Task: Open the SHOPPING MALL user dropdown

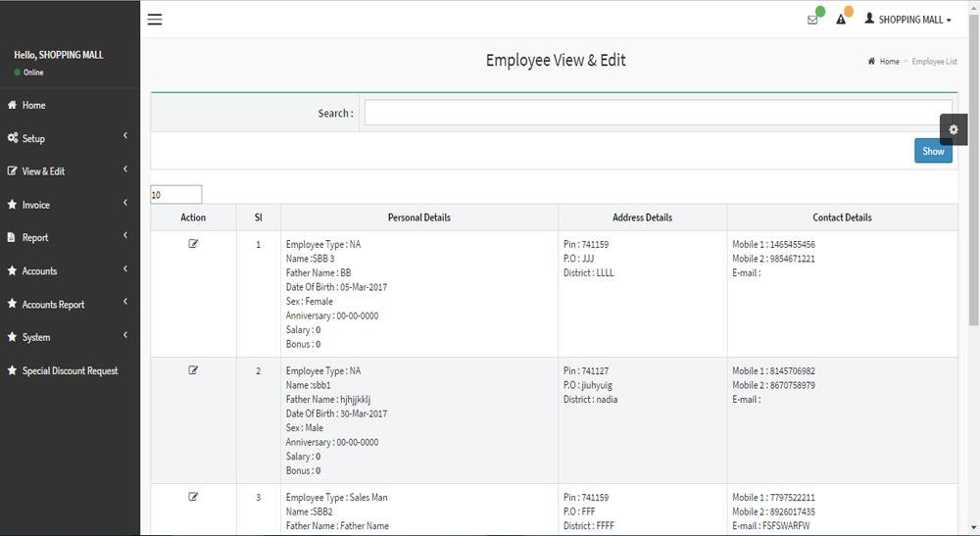Action: coord(908,20)
